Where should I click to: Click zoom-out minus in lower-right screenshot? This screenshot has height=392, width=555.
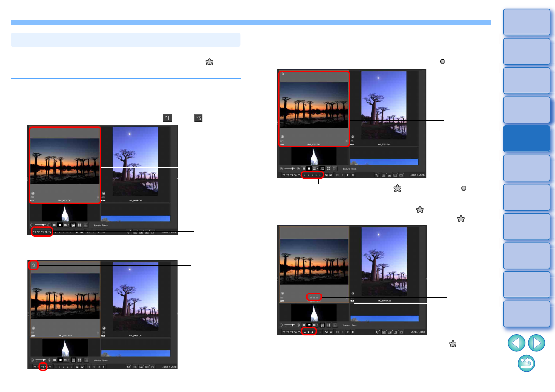pyautogui.click(x=281, y=325)
